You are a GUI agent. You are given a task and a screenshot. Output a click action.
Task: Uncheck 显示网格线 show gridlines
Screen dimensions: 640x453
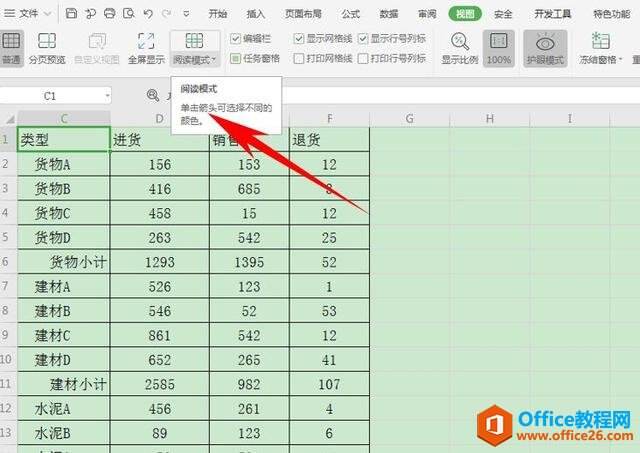point(298,39)
